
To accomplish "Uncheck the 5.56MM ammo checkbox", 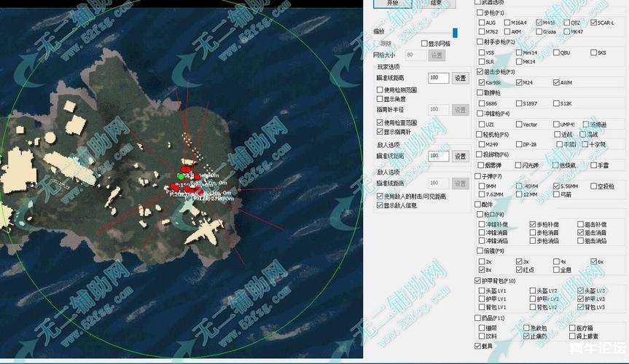I will pyautogui.click(x=556, y=186).
